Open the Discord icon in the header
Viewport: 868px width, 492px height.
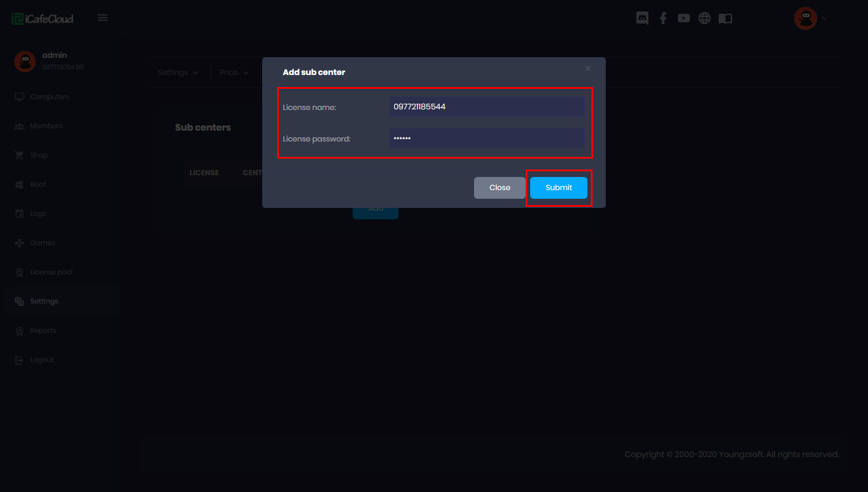point(642,18)
